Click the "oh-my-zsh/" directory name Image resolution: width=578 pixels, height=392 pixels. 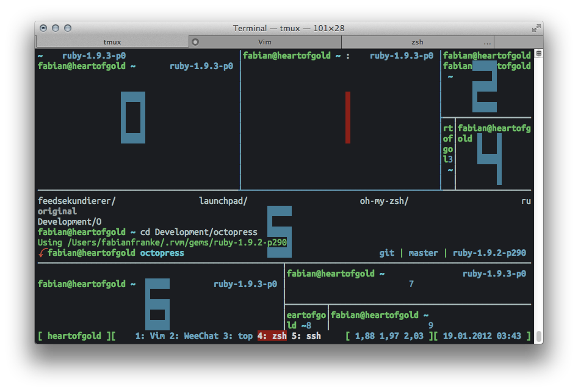point(384,201)
